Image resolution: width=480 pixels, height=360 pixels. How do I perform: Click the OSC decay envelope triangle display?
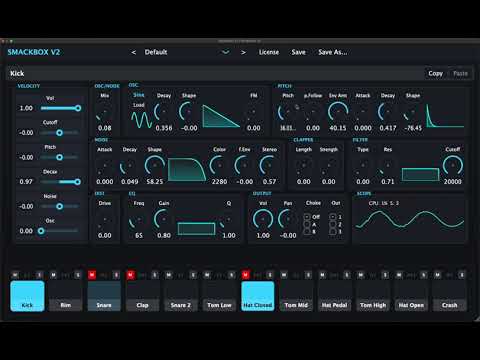221,116
